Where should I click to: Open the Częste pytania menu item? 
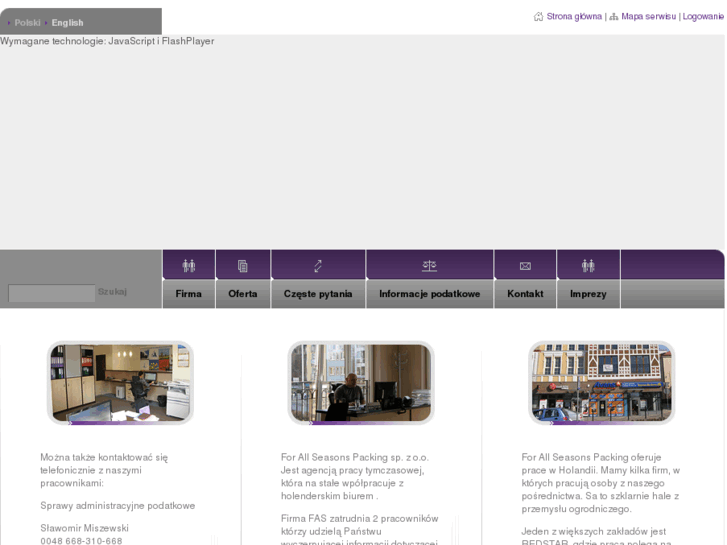coord(318,294)
